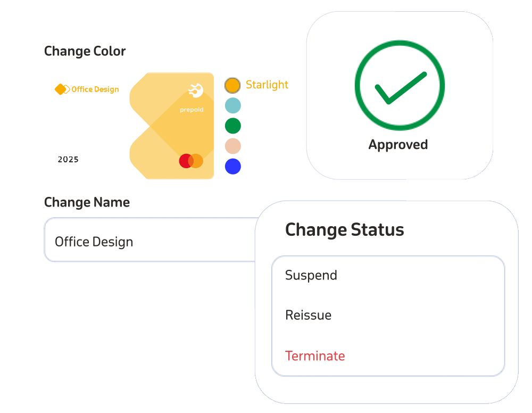This screenshot has height=413, width=532.
Task: Select the peach color swatch
Action: [233, 146]
